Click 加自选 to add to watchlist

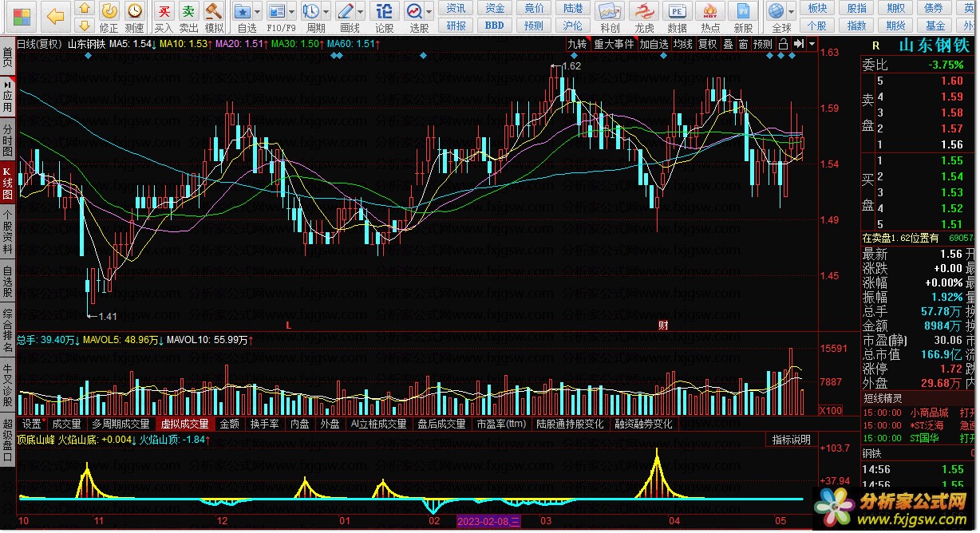(x=654, y=44)
